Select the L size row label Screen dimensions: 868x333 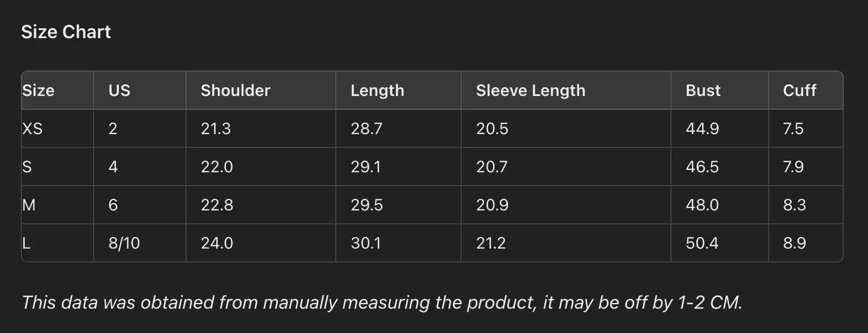coord(26,243)
